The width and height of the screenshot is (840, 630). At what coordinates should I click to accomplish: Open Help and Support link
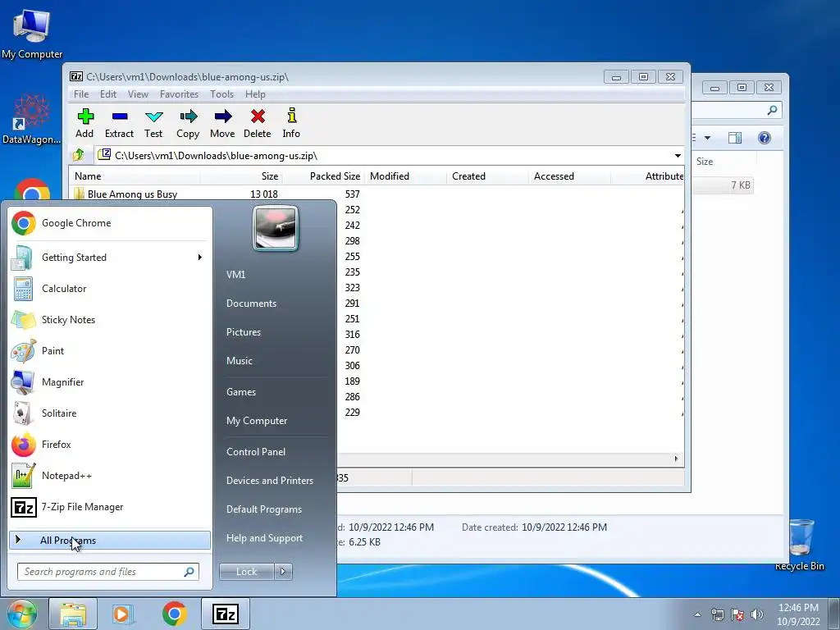pos(264,538)
